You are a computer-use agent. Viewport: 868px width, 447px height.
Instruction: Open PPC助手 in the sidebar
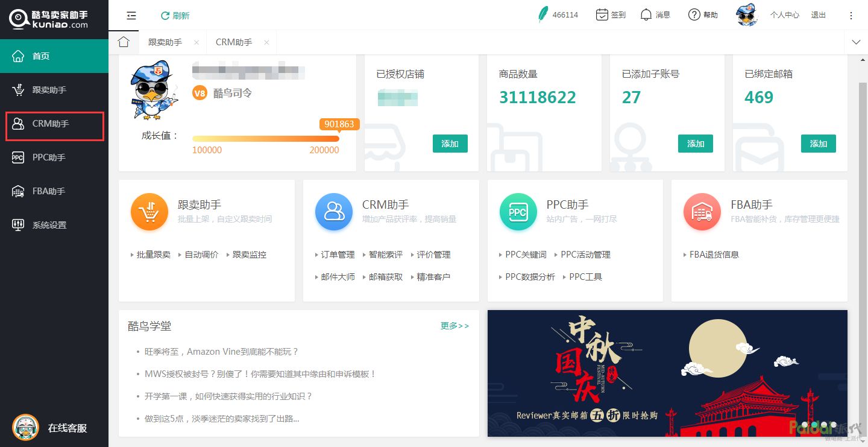pos(54,157)
